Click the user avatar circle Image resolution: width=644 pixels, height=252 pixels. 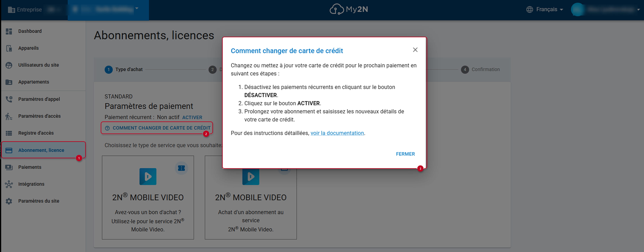(577, 10)
